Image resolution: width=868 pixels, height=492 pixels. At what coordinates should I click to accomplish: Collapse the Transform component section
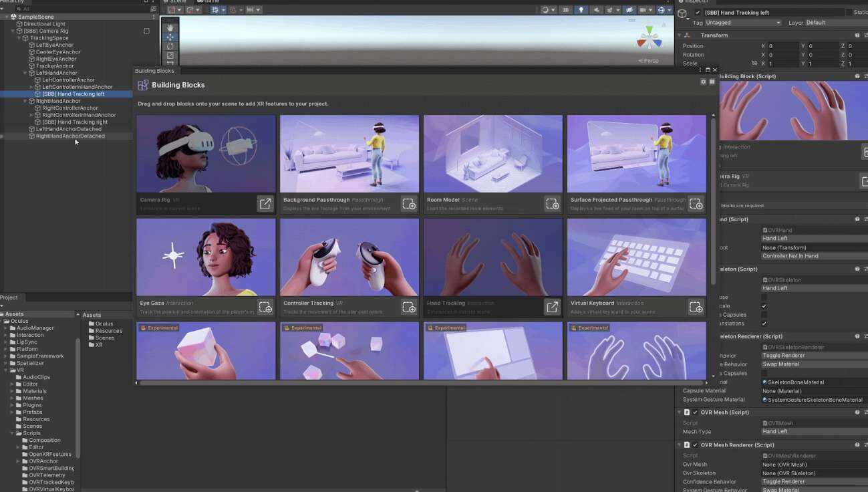680,35
